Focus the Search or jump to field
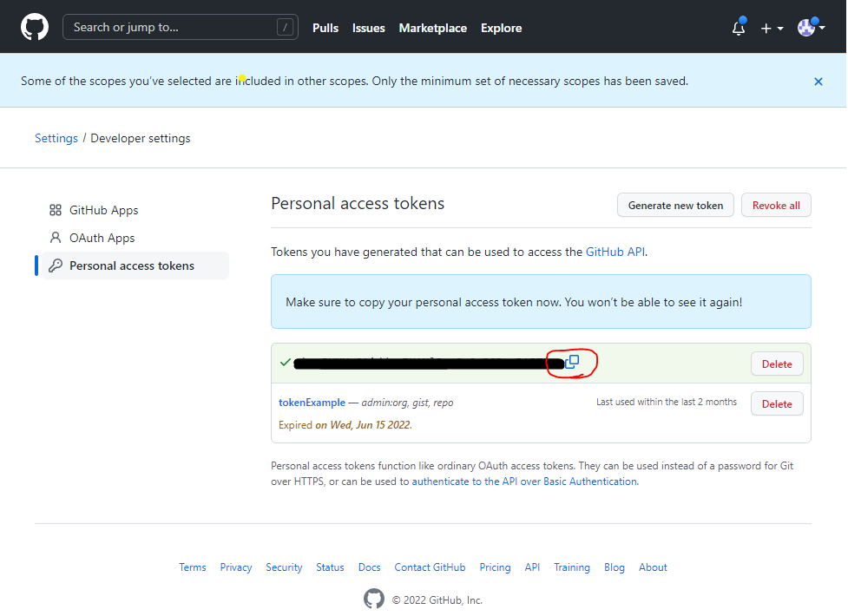This screenshot has width=848, height=616. (180, 27)
